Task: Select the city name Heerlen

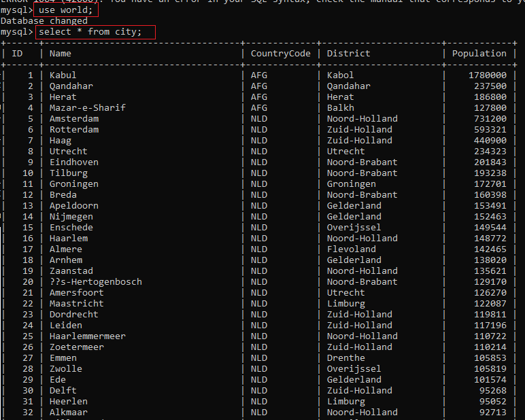Action: pyautogui.click(x=69, y=402)
